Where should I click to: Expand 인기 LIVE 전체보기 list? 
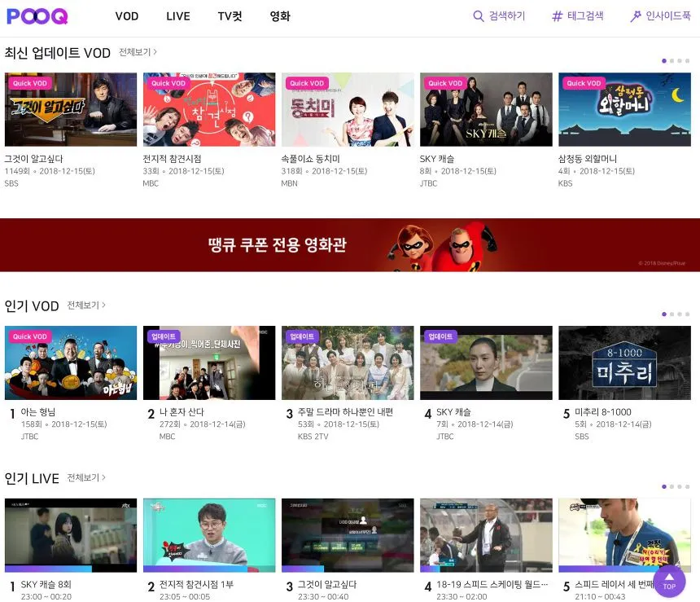point(86,478)
